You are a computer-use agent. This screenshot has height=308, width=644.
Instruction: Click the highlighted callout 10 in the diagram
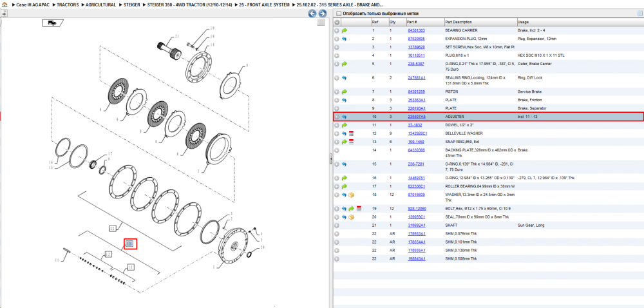tap(130, 244)
